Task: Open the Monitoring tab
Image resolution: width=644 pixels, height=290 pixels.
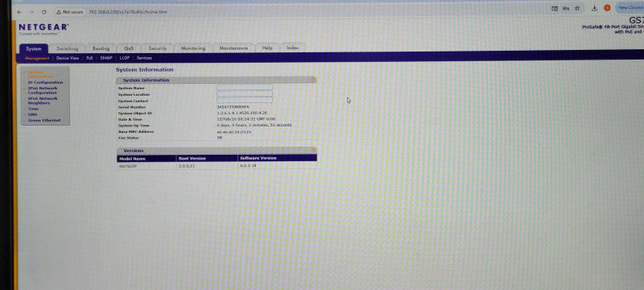Action: [193, 48]
